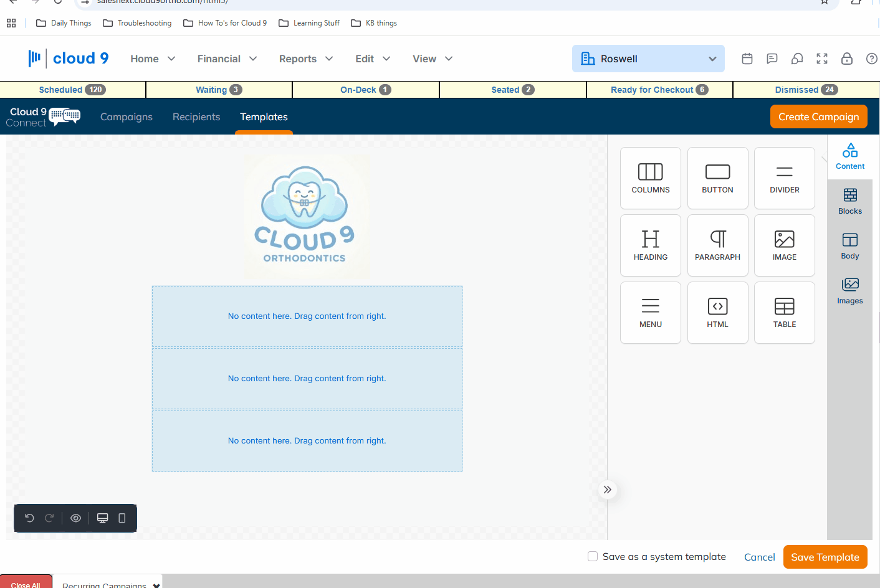Screen dimensions: 880x588
Task: Undo the last editor change
Action: [29, 518]
